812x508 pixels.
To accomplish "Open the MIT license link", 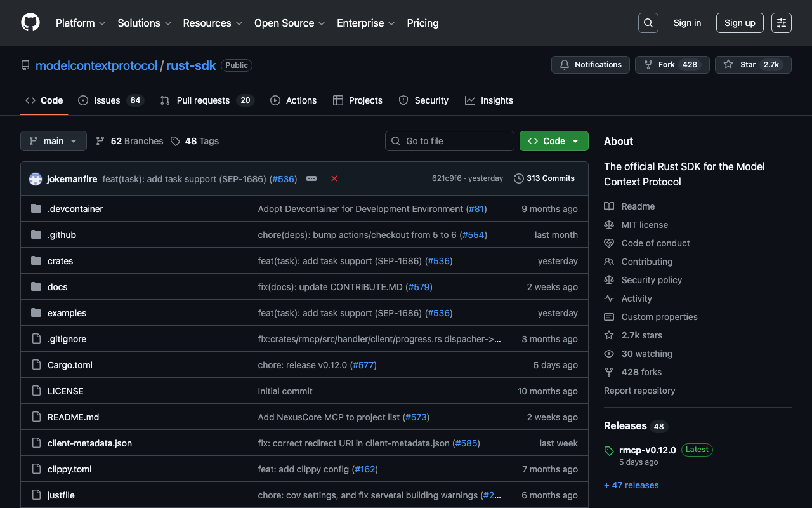I will (645, 225).
